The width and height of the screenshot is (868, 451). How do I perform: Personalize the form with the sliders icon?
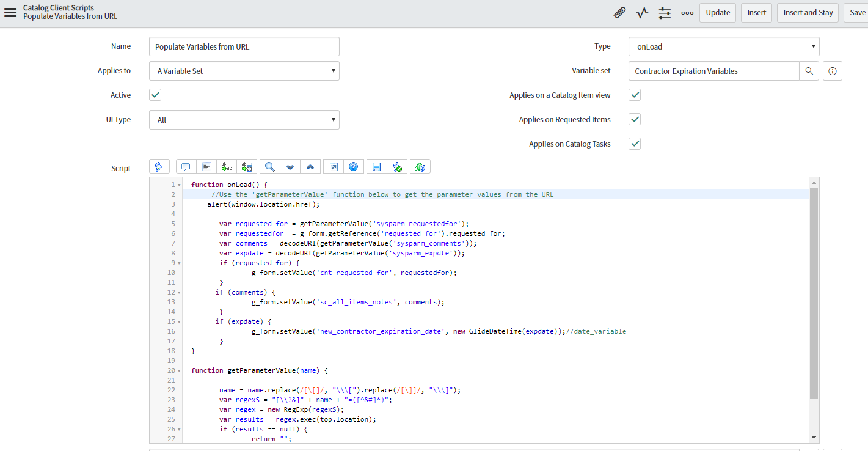click(665, 12)
